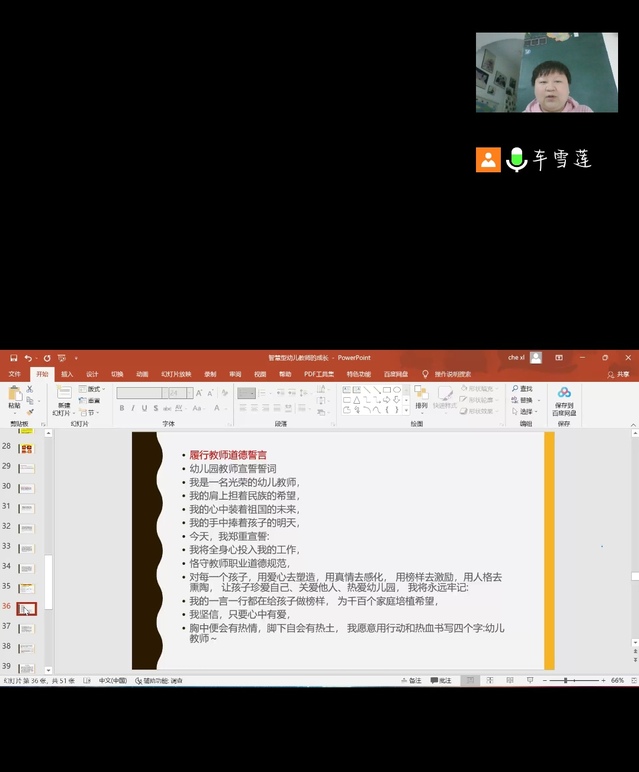The height and width of the screenshot is (772, 639).
Task: Select slide 37 thumbnail in the panel
Action: click(26, 628)
